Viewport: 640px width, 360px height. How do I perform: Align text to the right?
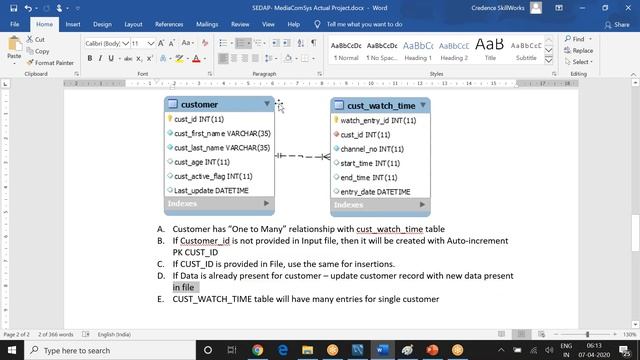pyautogui.click(x=244, y=59)
